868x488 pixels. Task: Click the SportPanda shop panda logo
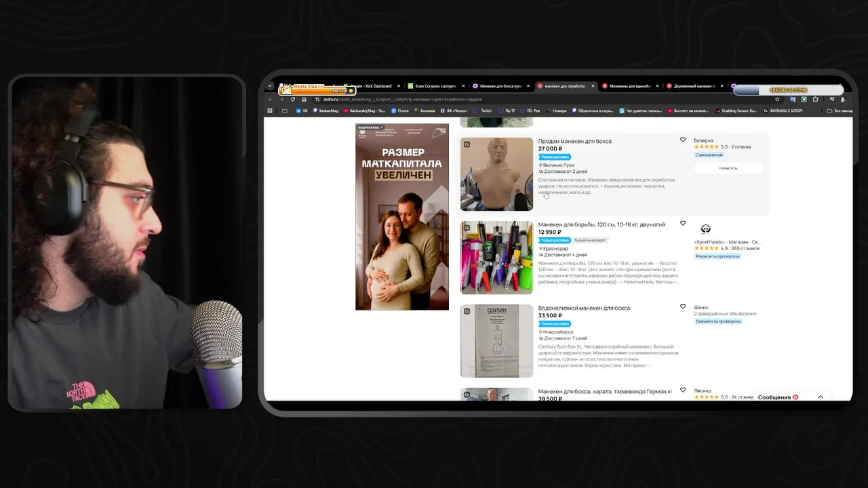point(705,229)
